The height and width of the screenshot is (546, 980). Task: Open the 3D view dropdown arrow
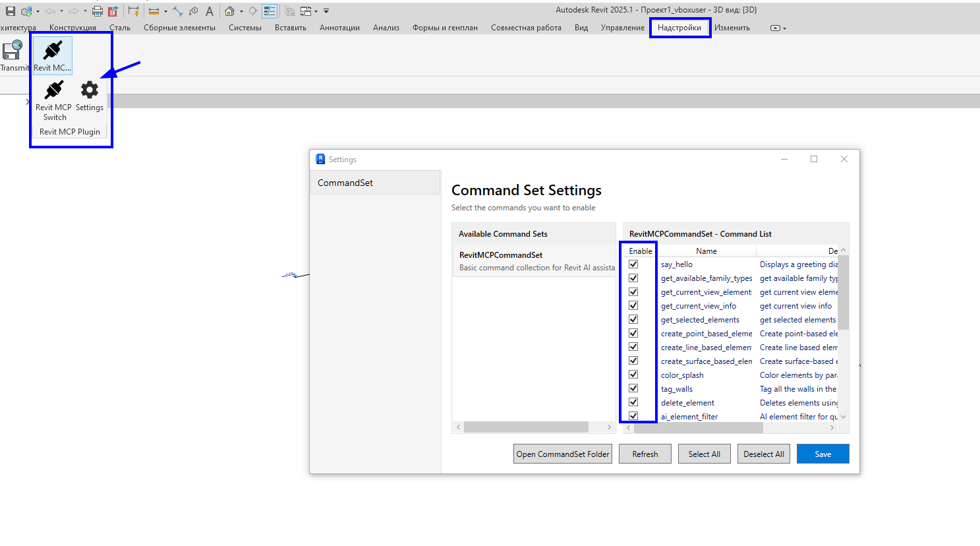point(241,11)
